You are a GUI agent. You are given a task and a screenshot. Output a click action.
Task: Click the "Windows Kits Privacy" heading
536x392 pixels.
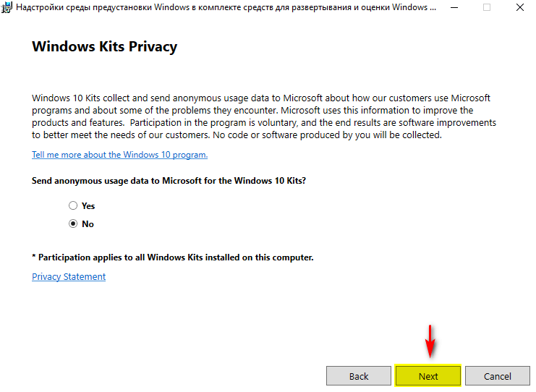[105, 47]
